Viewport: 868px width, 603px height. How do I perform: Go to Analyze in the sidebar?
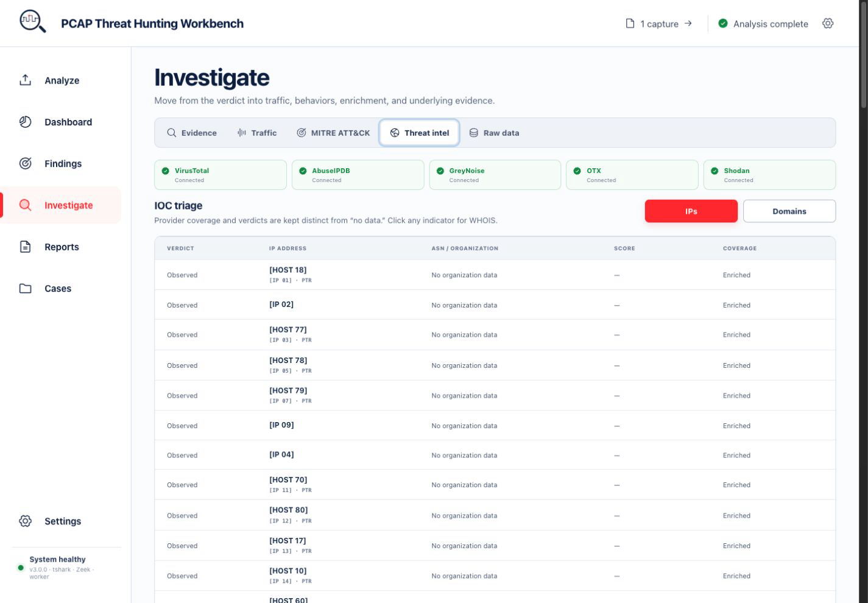[61, 80]
